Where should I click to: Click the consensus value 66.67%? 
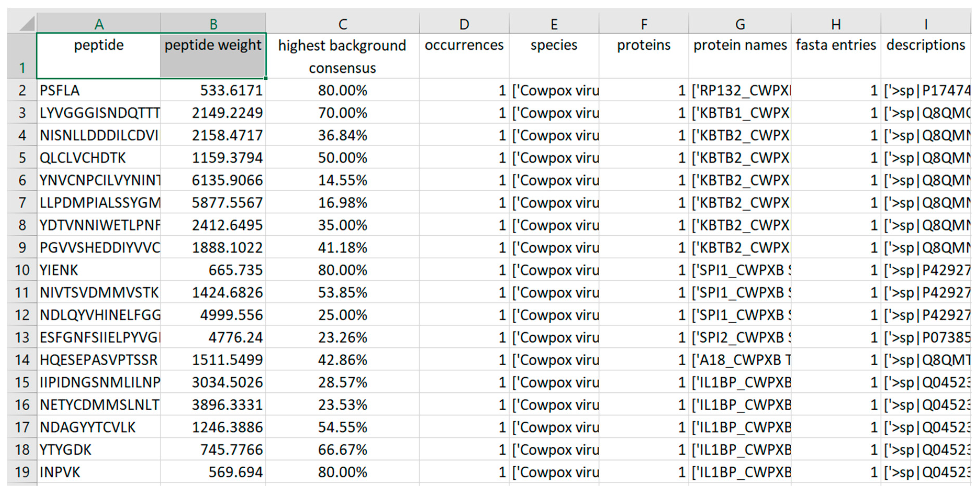point(342,450)
